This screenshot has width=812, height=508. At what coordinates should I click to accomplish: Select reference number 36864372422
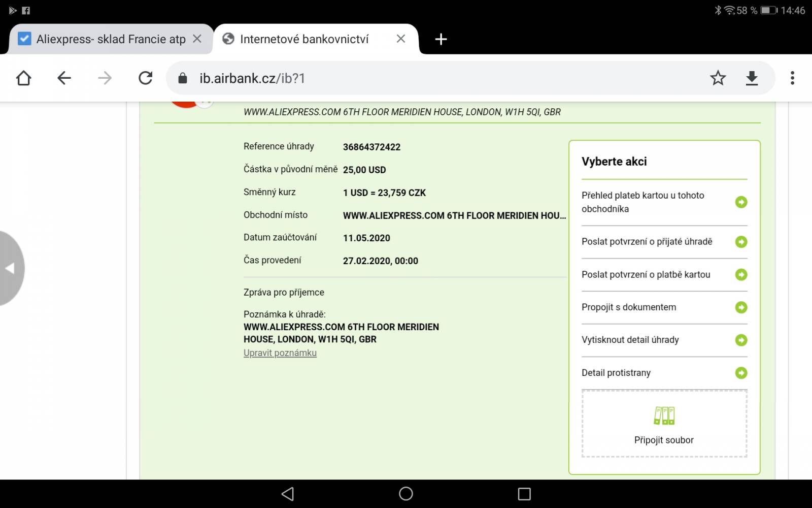[371, 147]
